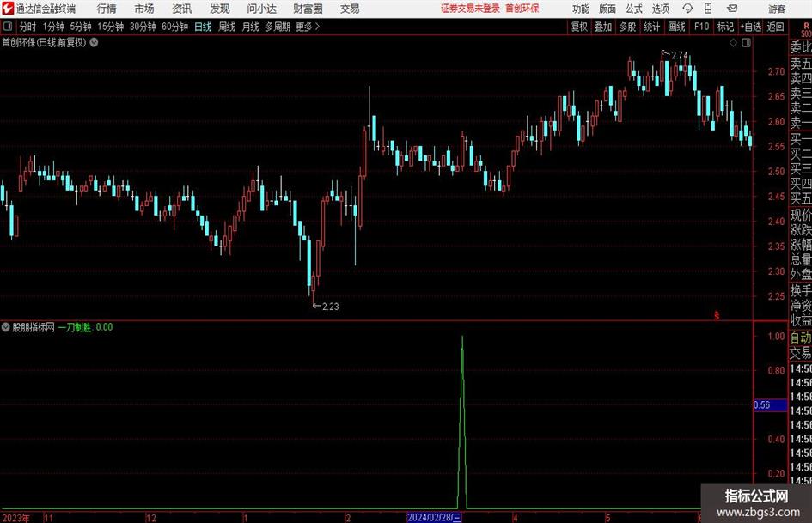Switch to 1分钟 period tab
812x523 pixels.
(52, 27)
